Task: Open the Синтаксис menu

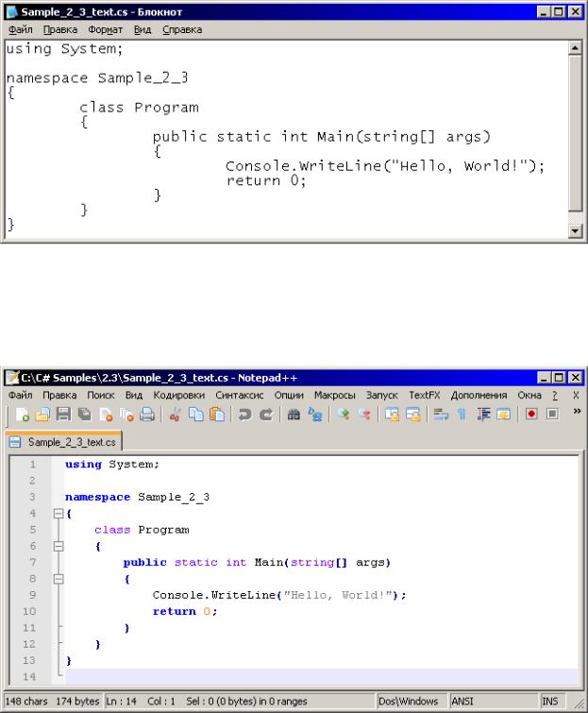Action: tap(240, 395)
